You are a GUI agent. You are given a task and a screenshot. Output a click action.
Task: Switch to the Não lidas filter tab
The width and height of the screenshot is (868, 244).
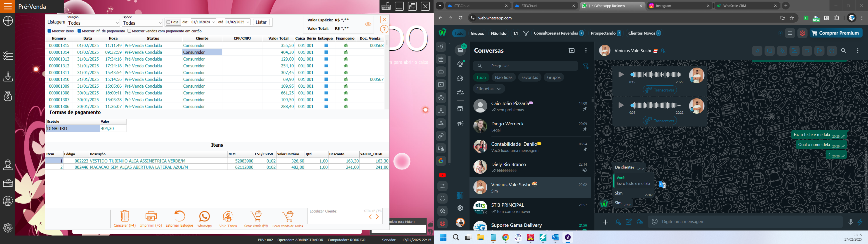(503, 77)
